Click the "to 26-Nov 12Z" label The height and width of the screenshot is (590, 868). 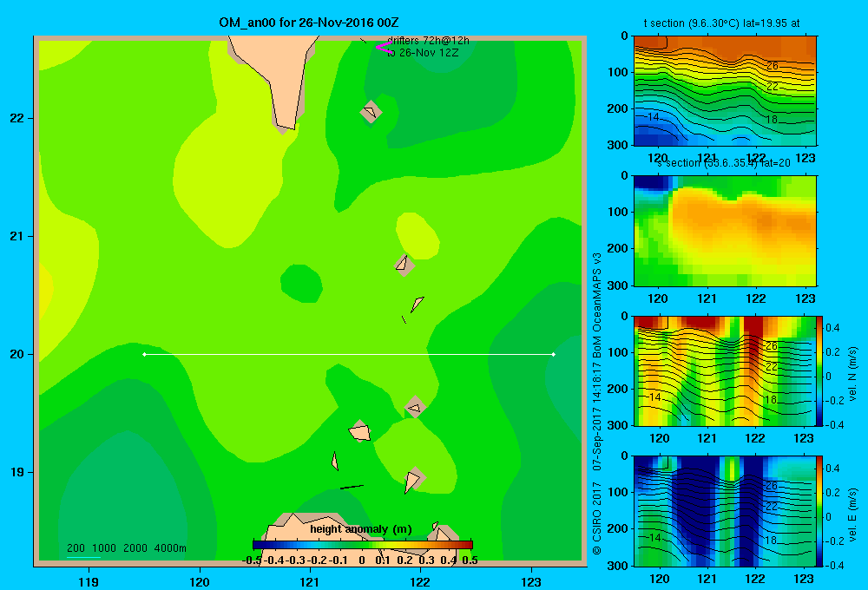pyautogui.click(x=423, y=53)
